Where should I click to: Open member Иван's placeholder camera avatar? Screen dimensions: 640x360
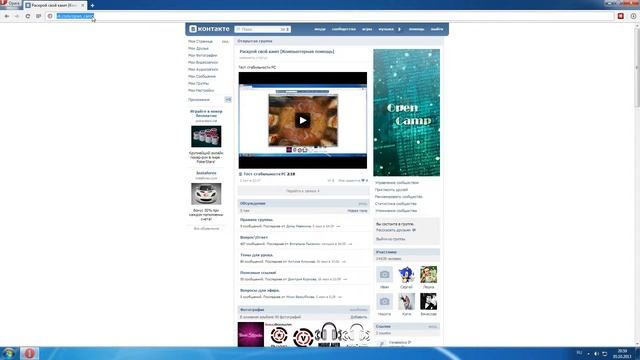click(x=384, y=274)
